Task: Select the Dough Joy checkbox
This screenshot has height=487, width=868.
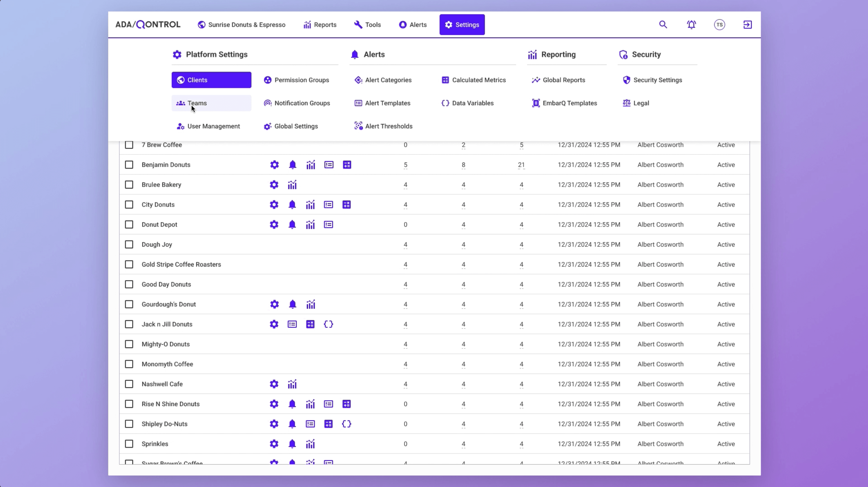Action: tap(129, 245)
